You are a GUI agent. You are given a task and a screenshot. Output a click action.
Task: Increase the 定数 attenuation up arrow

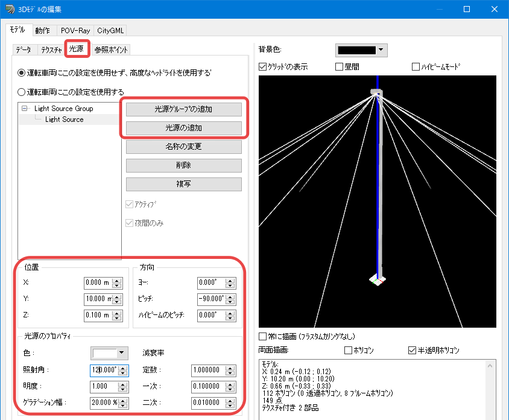230,368
